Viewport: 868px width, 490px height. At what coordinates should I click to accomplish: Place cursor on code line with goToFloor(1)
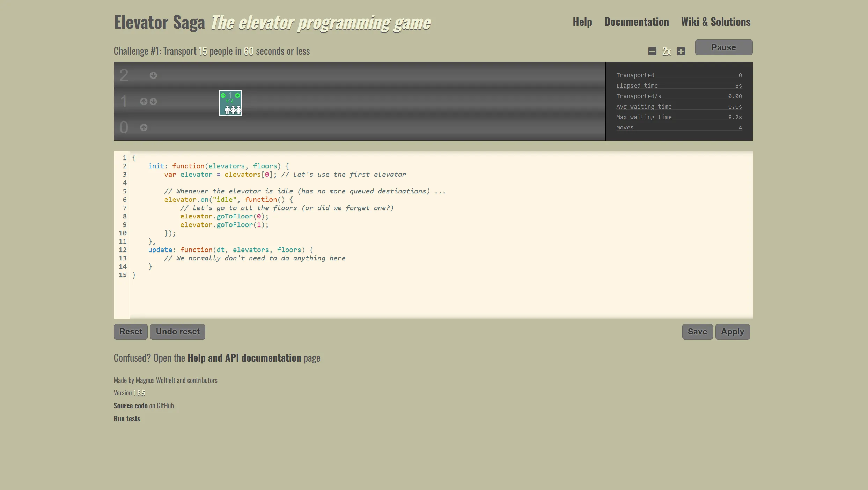point(224,225)
